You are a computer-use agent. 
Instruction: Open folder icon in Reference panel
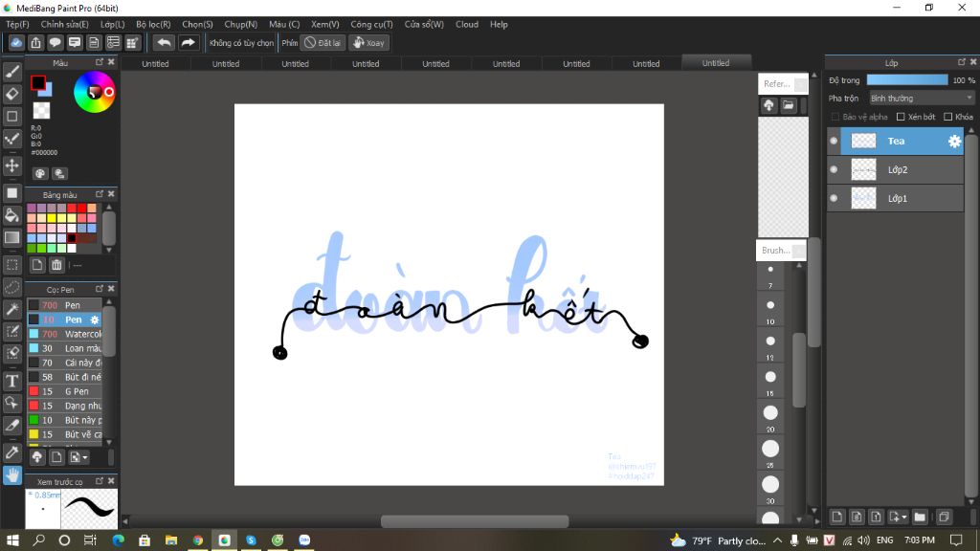point(789,105)
